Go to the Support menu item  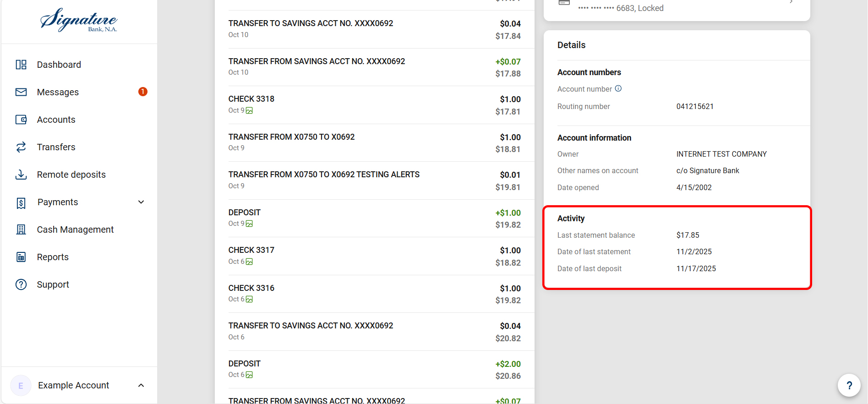point(53,284)
